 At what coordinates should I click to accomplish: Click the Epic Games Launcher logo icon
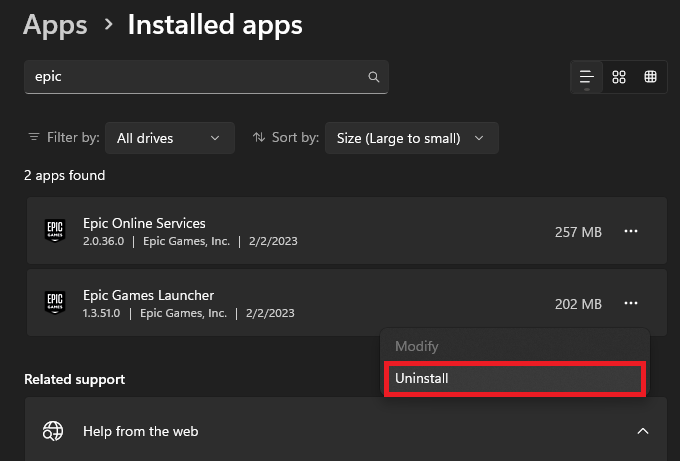[x=55, y=302]
